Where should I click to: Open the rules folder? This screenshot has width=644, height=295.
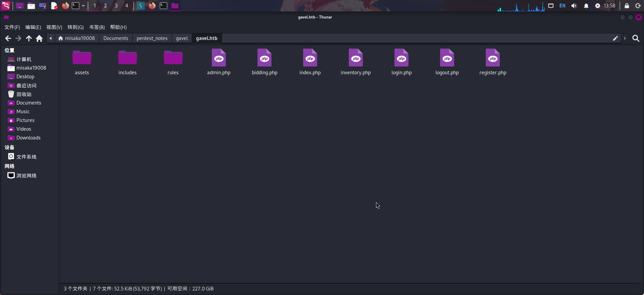pos(173,62)
